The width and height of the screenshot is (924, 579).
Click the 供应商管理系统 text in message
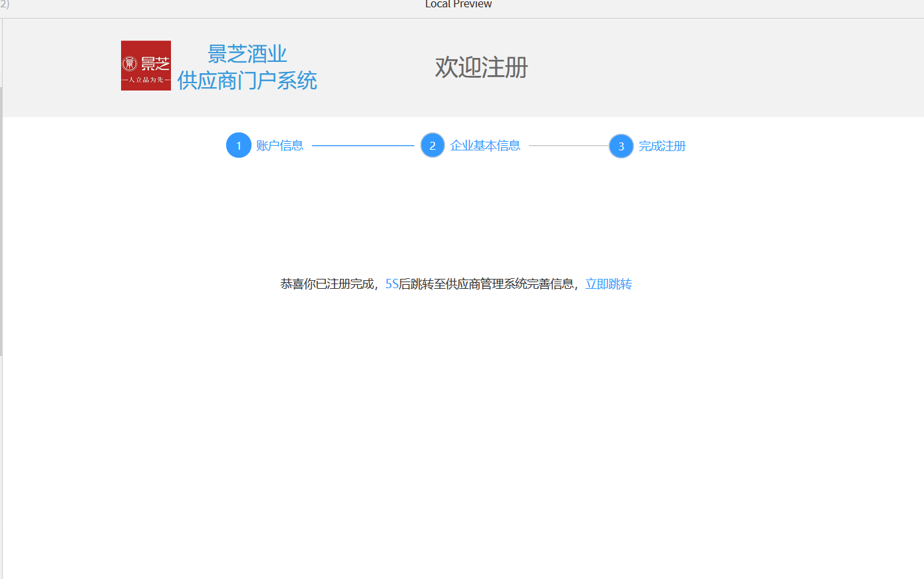click(x=486, y=284)
